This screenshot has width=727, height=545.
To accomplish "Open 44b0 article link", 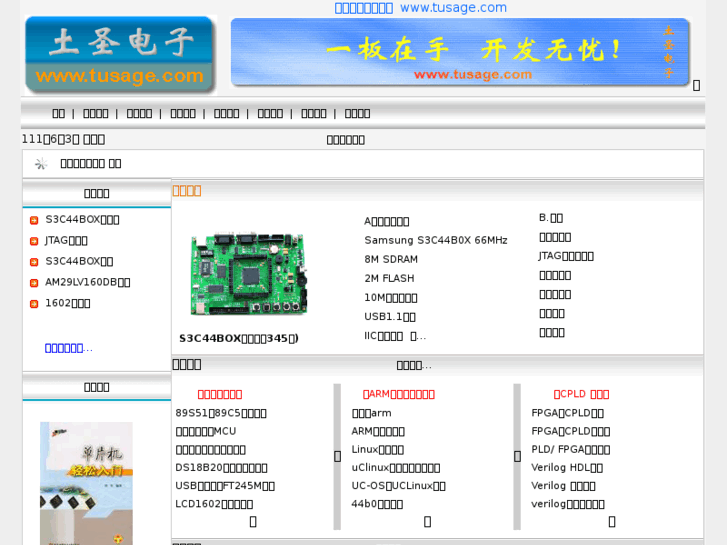I will pos(377,504).
